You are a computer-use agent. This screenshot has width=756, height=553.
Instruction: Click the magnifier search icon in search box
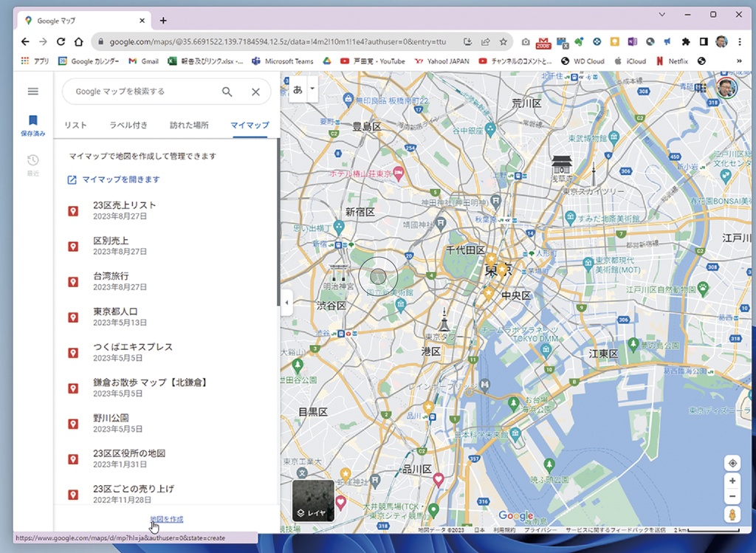tap(227, 92)
